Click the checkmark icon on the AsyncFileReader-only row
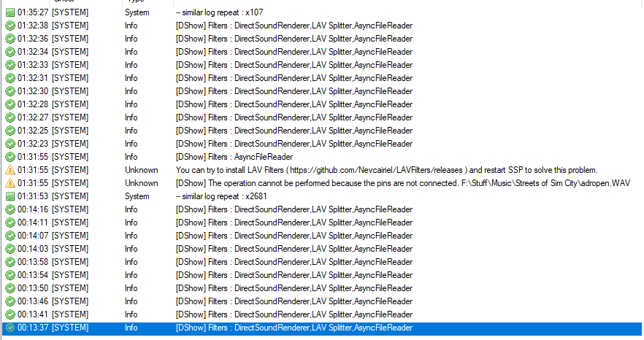644x340 pixels. pyautogui.click(x=10, y=157)
